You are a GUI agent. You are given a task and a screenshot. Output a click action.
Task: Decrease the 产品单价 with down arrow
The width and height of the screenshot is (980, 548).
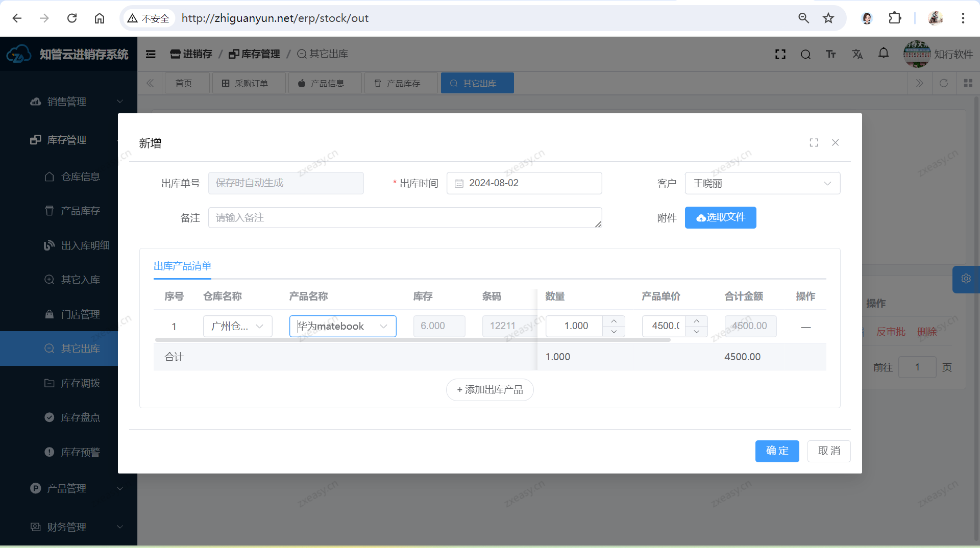696,332
